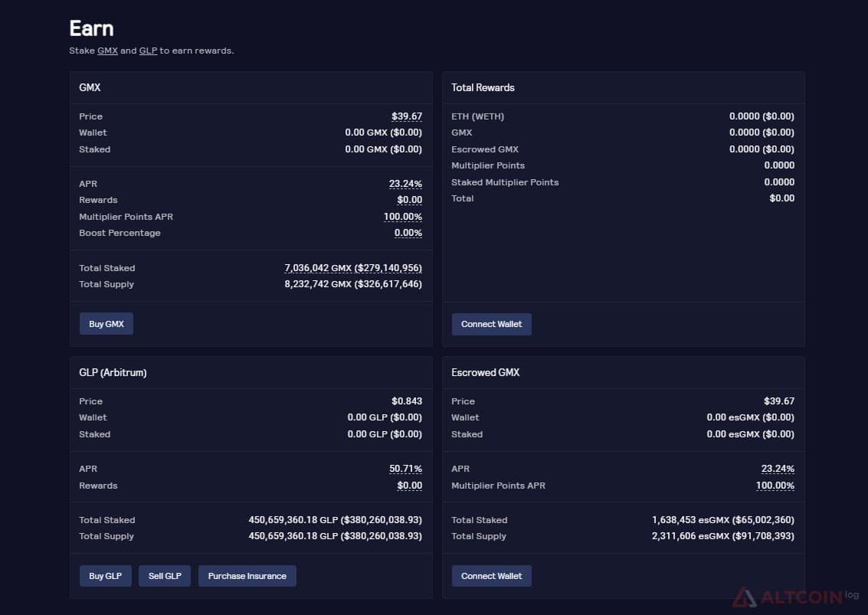Click the GLP Wallet value 0.00 GLP

385,417
